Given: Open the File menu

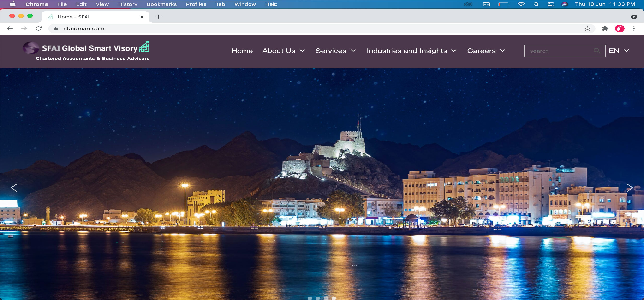Looking at the screenshot, I should pyautogui.click(x=62, y=4).
